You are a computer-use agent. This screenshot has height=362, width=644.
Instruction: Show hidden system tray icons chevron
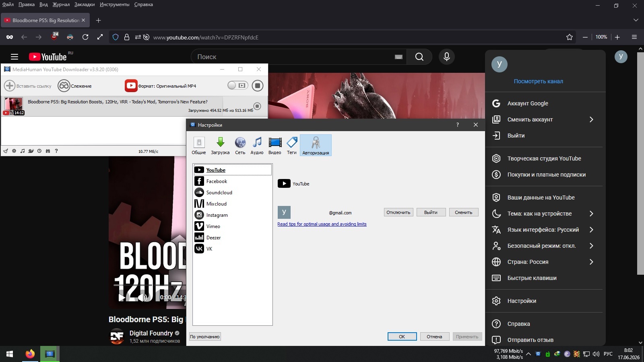coord(528,354)
